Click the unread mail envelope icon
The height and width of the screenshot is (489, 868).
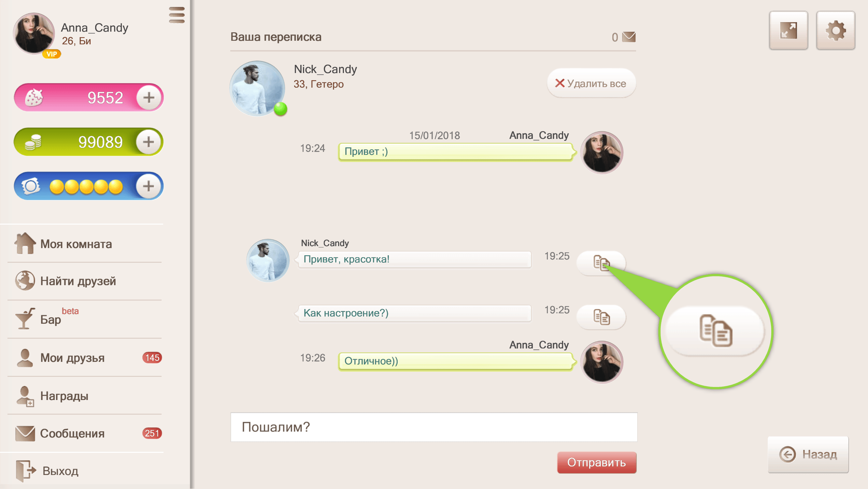[628, 37]
